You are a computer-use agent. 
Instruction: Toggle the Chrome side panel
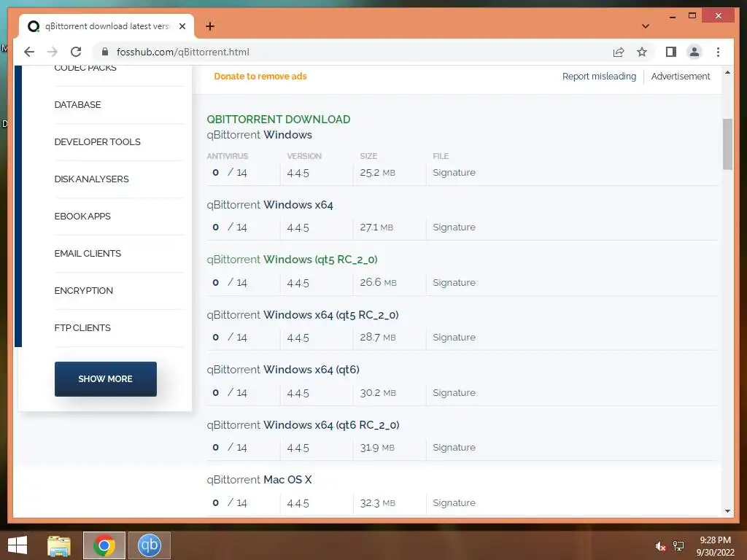(x=671, y=52)
